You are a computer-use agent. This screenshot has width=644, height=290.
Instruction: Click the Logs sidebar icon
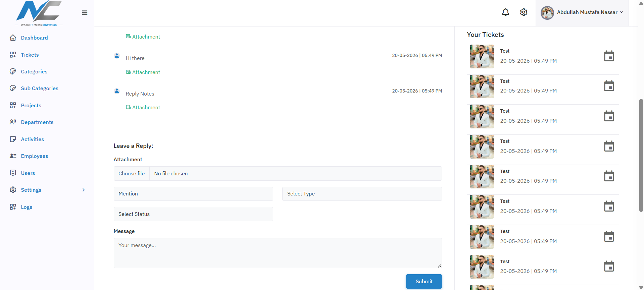(13, 207)
